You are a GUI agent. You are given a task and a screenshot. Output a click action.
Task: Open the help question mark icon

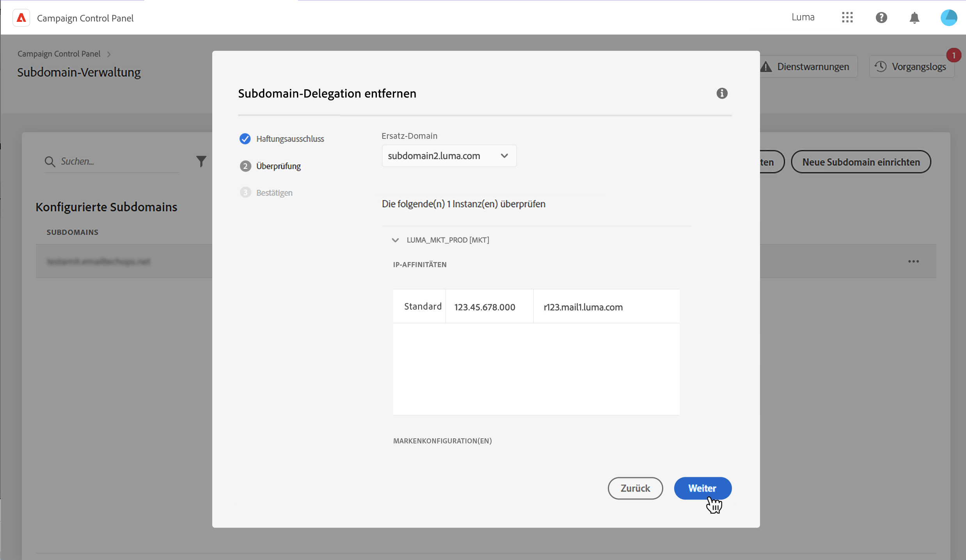click(x=881, y=18)
